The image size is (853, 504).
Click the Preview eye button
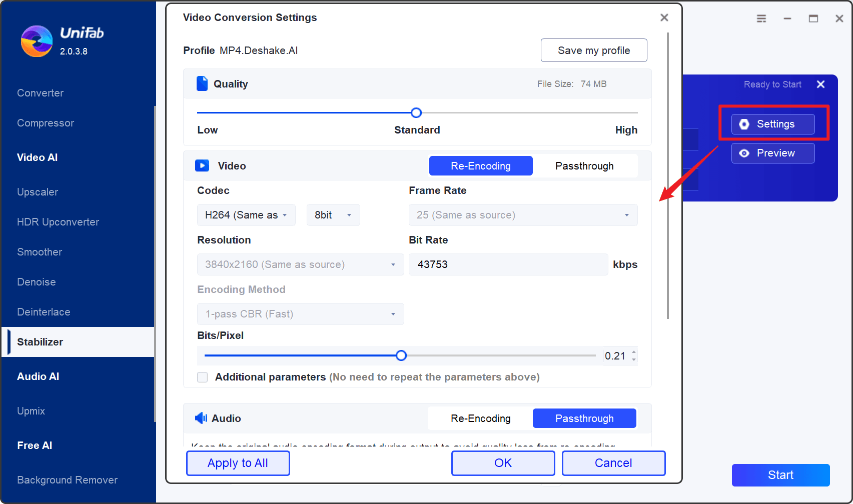pos(773,153)
